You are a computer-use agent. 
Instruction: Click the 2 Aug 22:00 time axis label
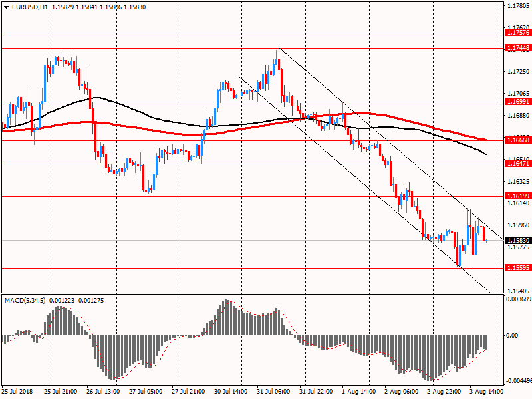(x=444, y=392)
